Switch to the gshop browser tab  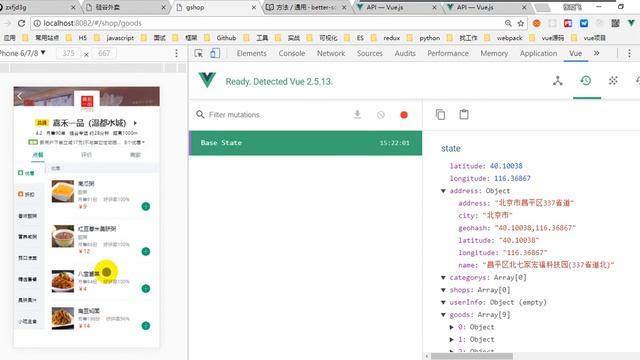coord(216,7)
